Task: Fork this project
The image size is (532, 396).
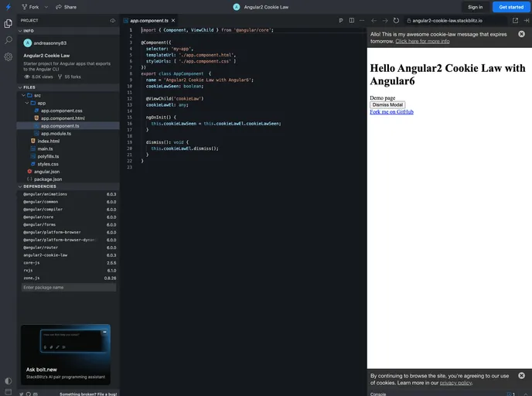Action: coord(30,7)
